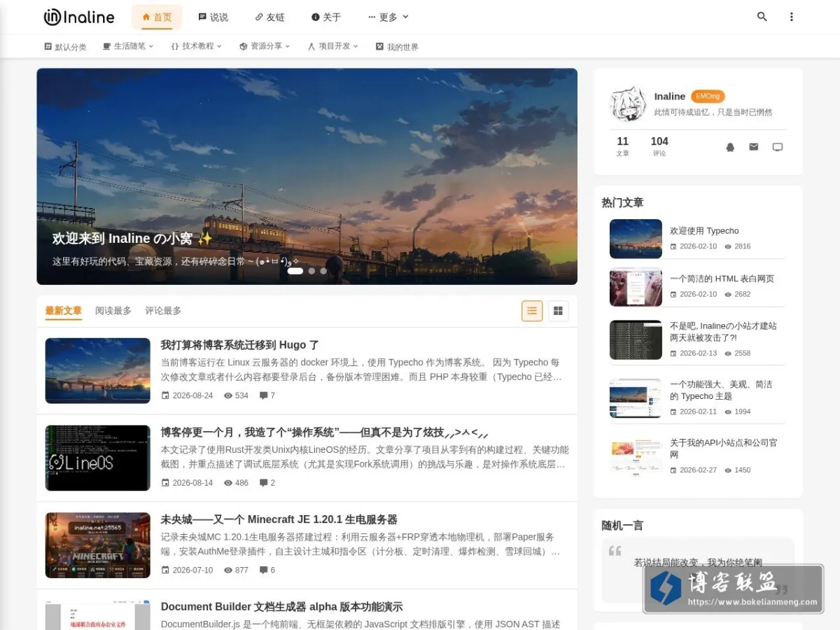The height and width of the screenshot is (630, 840).
Task: Open the 友链 links page
Action: coord(270,17)
